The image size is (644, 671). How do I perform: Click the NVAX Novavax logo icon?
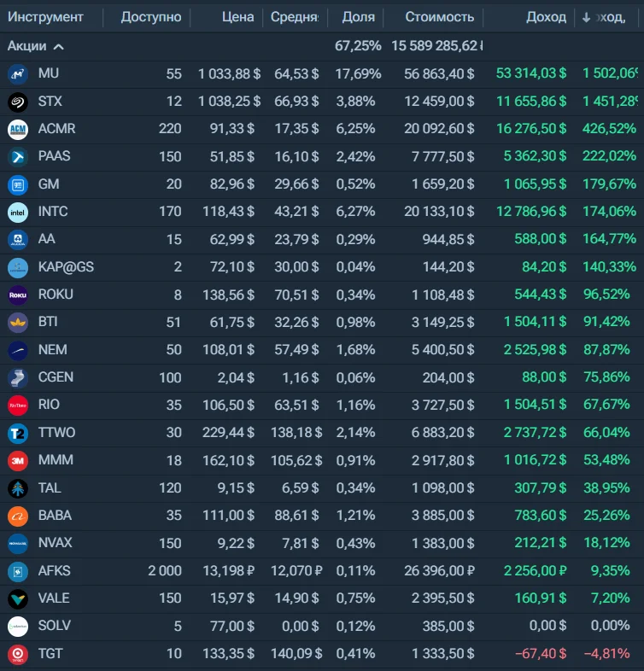18,544
